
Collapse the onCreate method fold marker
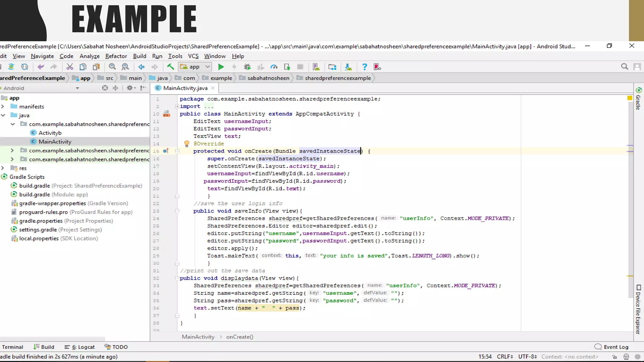click(x=177, y=151)
